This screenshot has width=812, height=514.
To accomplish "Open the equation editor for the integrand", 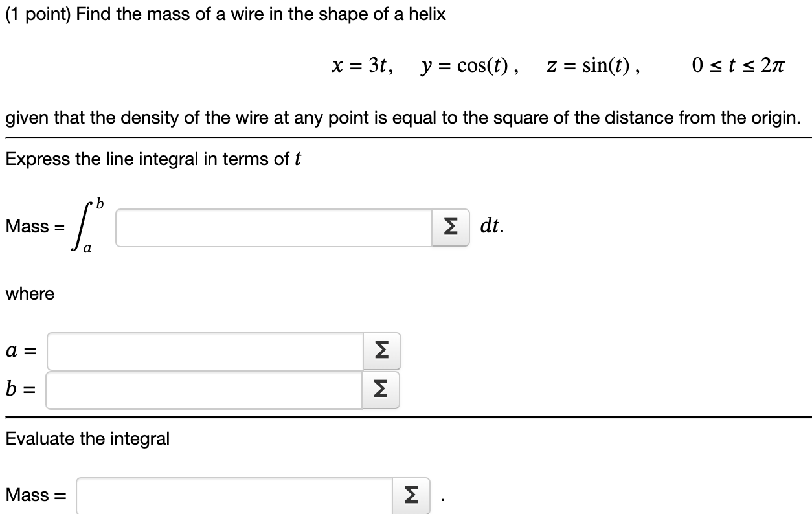I will [452, 227].
